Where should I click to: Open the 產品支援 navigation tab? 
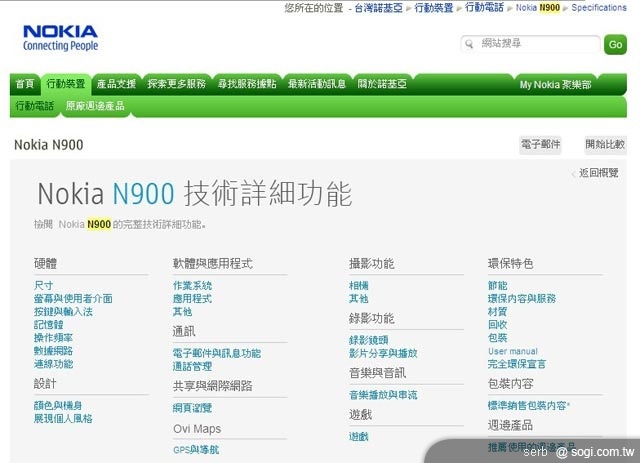(x=116, y=84)
